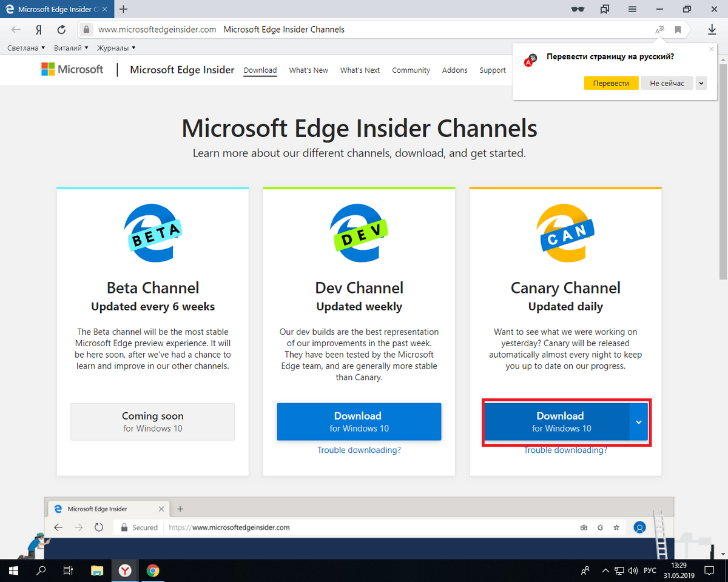Screen dimensions: 728x582
Task: Click the Microsoft logo
Action: coord(72,69)
